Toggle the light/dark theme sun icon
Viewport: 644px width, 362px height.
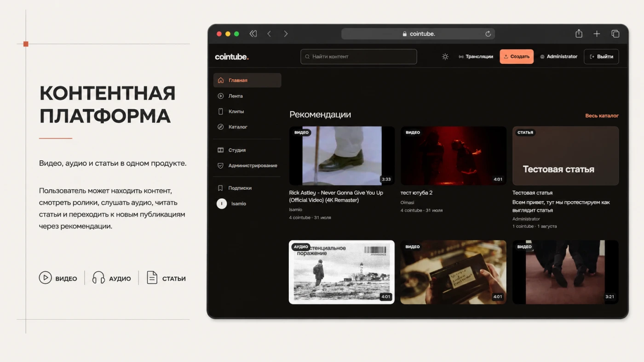445,57
